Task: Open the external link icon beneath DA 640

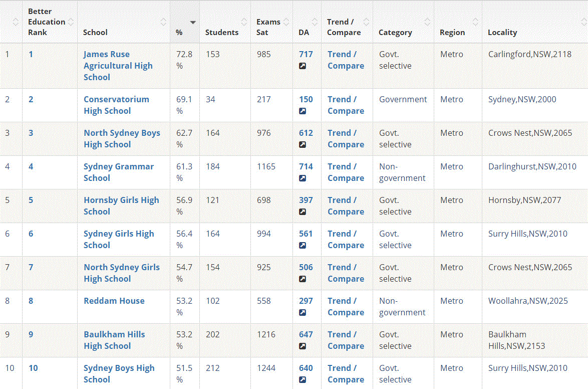Action: pyautogui.click(x=303, y=380)
